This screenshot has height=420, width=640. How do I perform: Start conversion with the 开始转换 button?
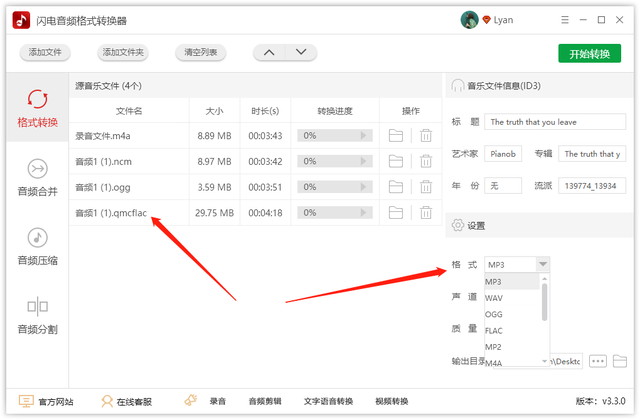[589, 53]
